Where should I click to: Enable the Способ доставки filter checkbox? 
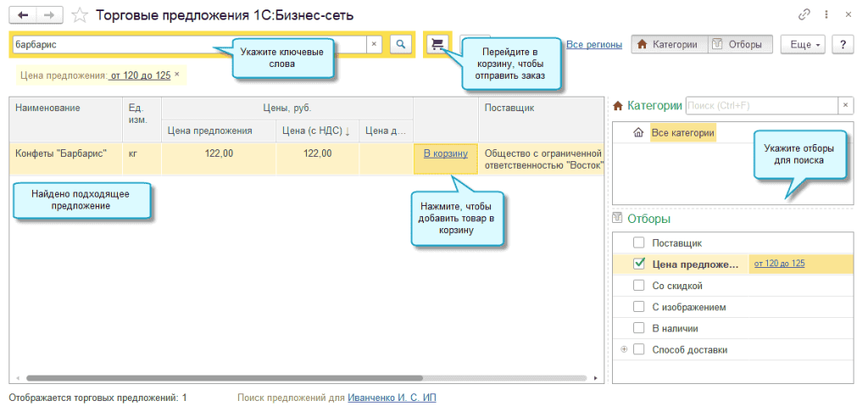pos(639,349)
